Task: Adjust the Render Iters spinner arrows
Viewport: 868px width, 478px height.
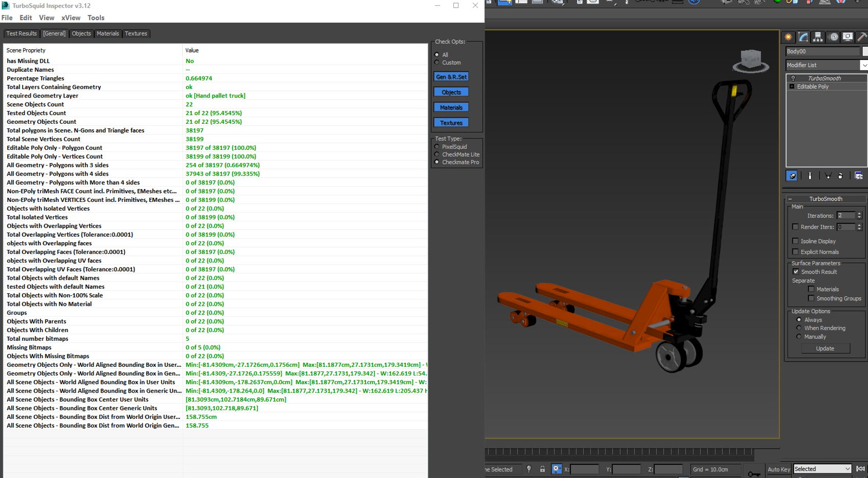Action: click(x=859, y=227)
